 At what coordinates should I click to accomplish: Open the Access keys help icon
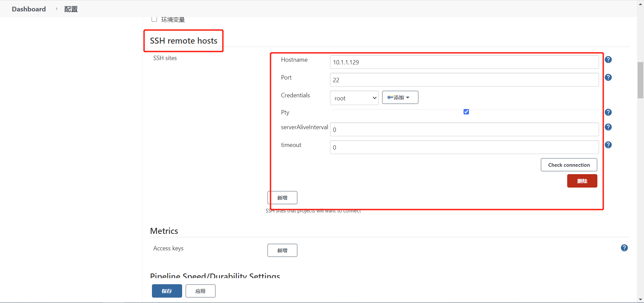(x=624, y=248)
